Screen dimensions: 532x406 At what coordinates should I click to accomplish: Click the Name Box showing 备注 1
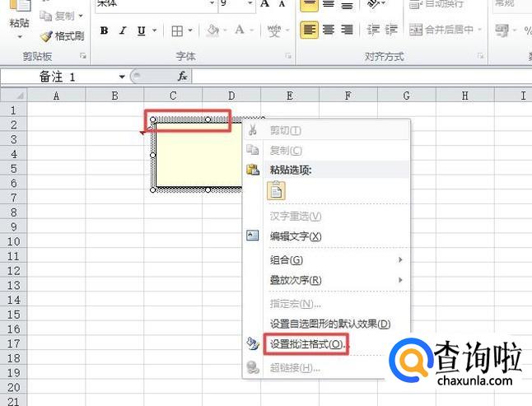[59, 77]
